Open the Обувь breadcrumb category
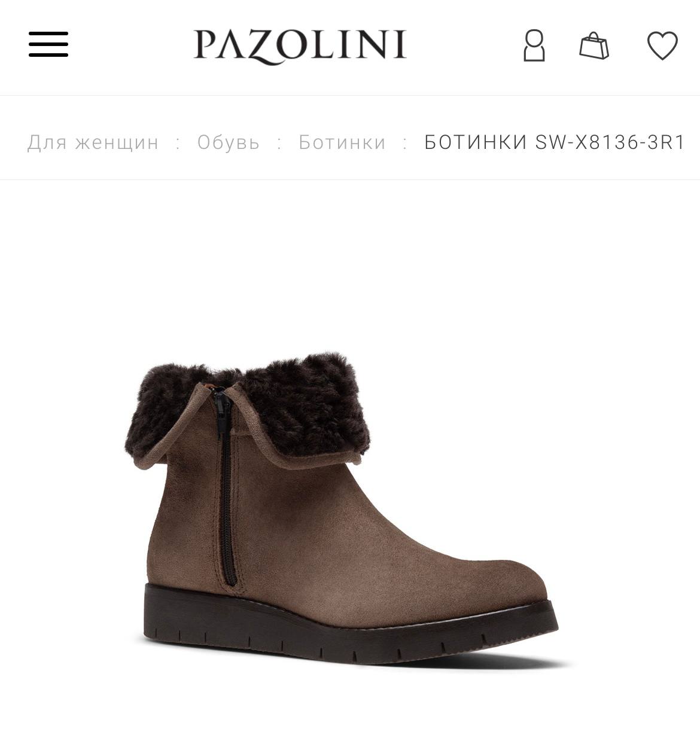The height and width of the screenshot is (753, 700). [x=229, y=142]
